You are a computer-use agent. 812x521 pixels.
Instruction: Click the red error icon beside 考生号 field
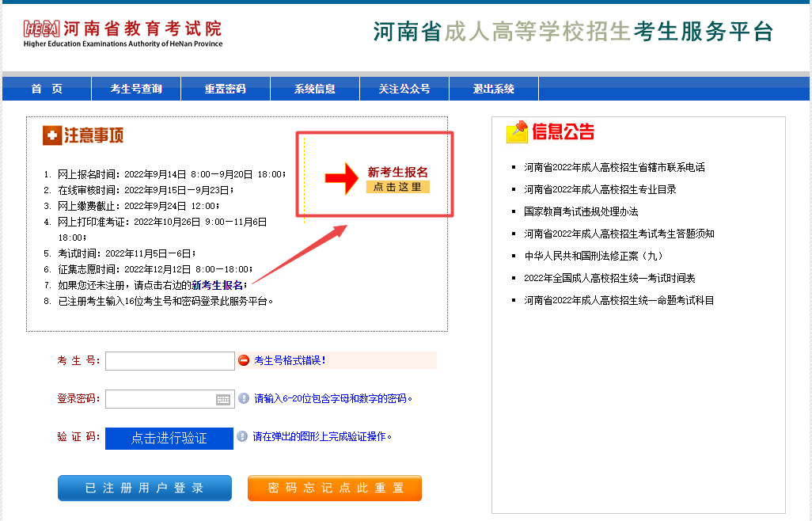[x=244, y=360]
